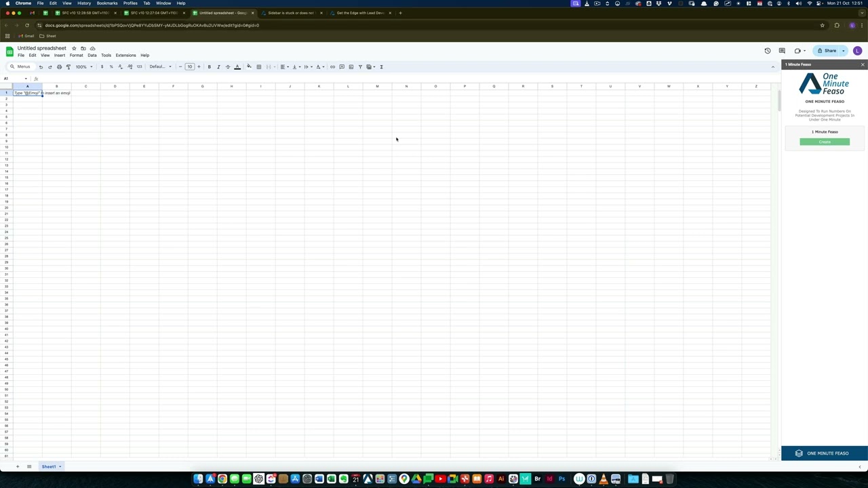Open the Edit menu in Sheets

[x=33, y=55]
